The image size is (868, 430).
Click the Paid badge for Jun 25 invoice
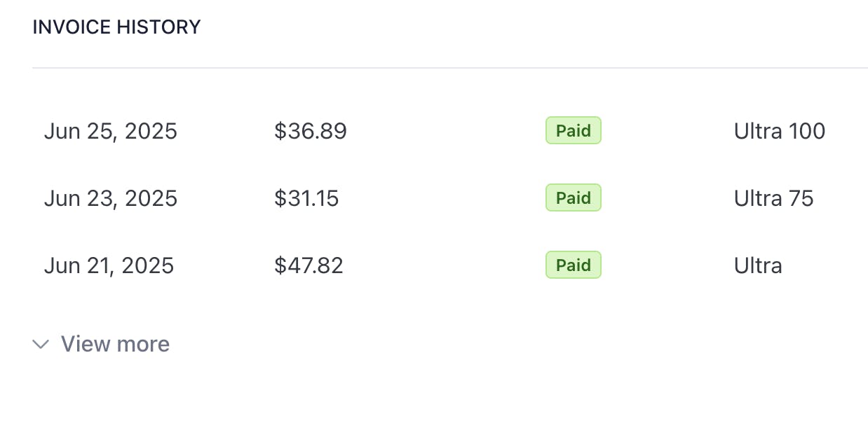pyautogui.click(x=574, y=130)
